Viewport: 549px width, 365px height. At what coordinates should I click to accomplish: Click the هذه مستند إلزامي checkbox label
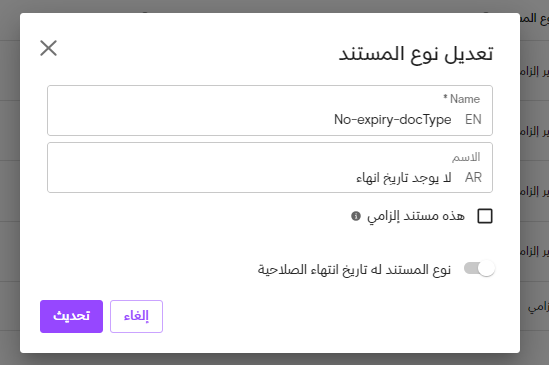pyautogui.click(x=416, y=216)
